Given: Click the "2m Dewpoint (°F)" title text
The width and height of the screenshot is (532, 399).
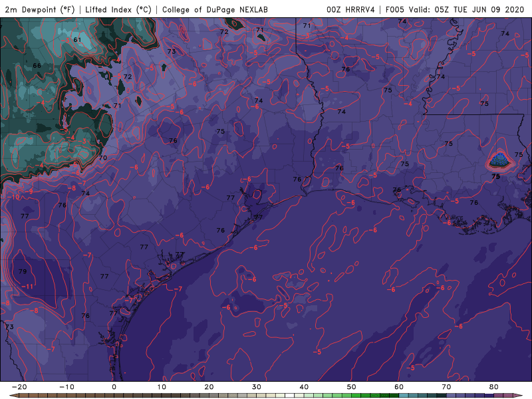Looking at the screenshot, I should (40, 9).
